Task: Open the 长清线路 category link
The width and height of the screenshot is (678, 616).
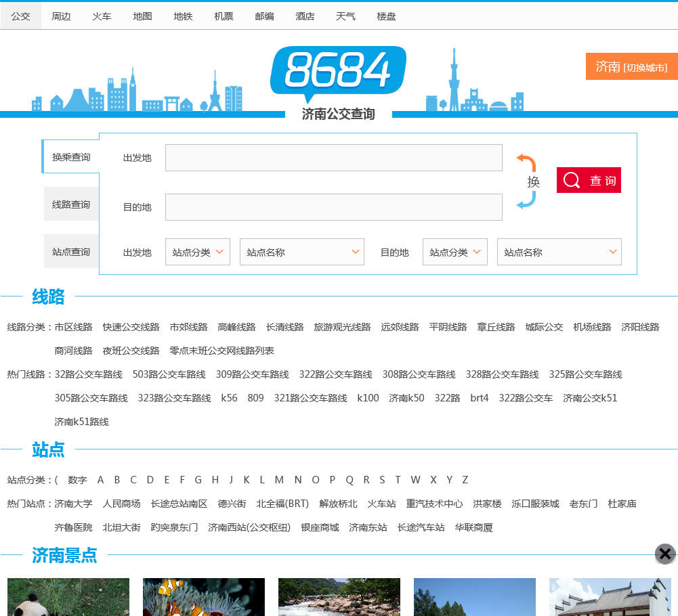Action: point(284,327)
